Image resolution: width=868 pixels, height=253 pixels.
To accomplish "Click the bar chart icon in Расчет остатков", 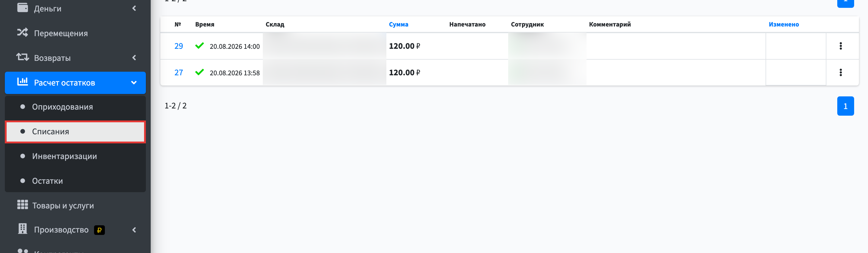I will click(x=23, y=82).
